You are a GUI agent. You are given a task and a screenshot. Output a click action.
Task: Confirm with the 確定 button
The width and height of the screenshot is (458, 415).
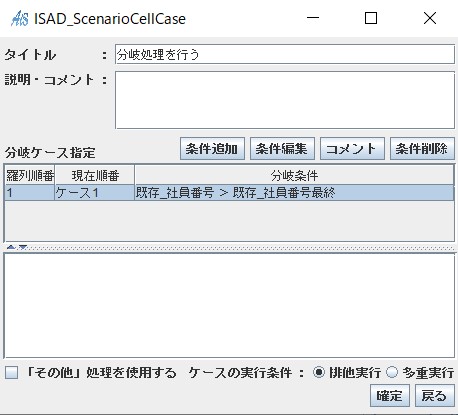click(x=390, y=396)
